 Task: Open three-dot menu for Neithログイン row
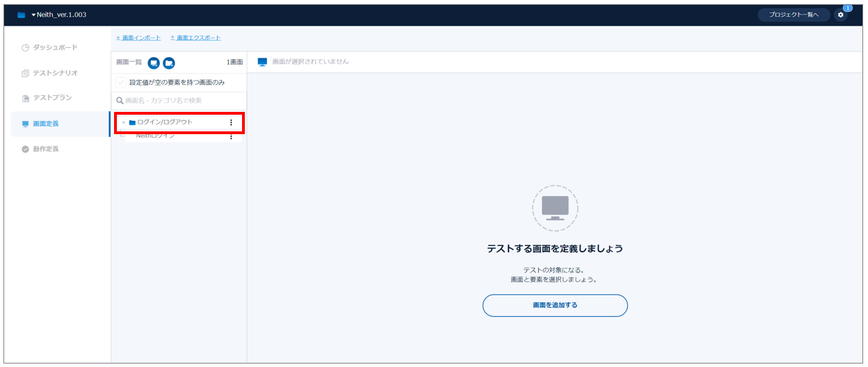(x=232, y=137)
